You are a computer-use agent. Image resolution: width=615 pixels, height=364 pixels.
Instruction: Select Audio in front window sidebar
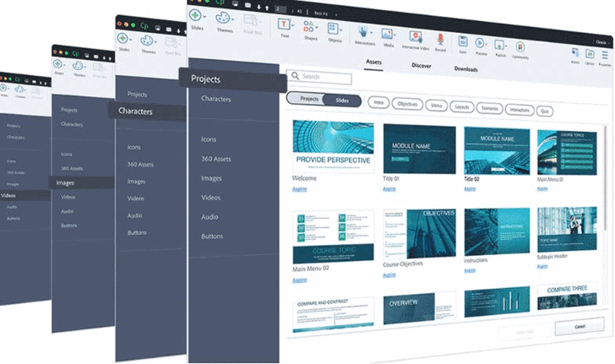pos(210,217)
